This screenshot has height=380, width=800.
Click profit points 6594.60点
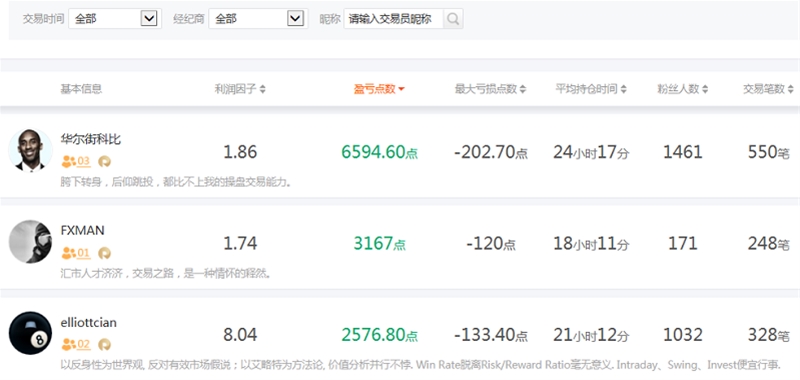click(380, 152)
